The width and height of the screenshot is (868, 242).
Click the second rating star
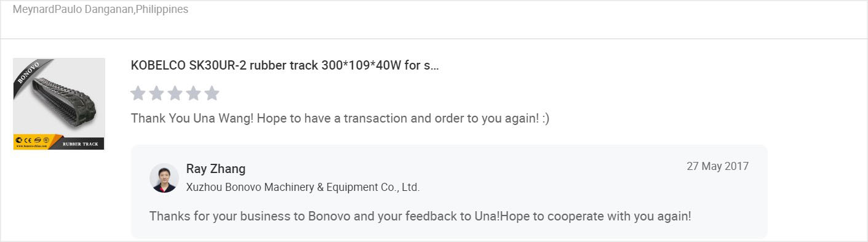[x=157, y=93]
